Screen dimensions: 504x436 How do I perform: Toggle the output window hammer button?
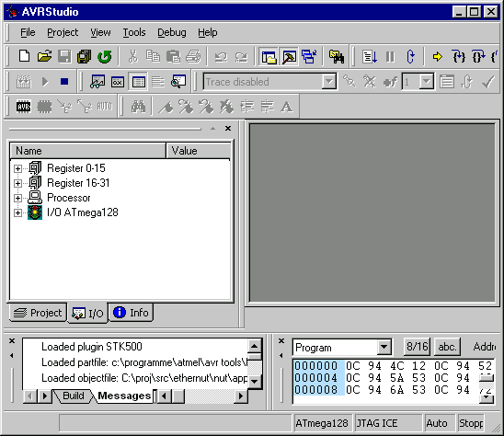[x=289, y=57]
